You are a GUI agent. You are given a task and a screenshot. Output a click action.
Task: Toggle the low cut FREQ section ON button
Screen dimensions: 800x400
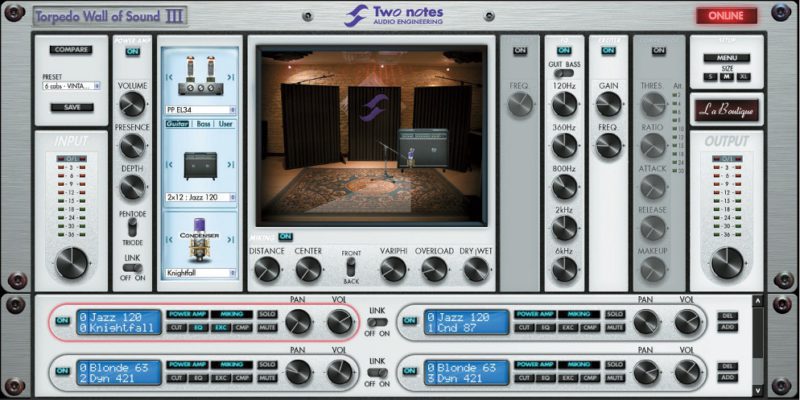pos(520,51)
